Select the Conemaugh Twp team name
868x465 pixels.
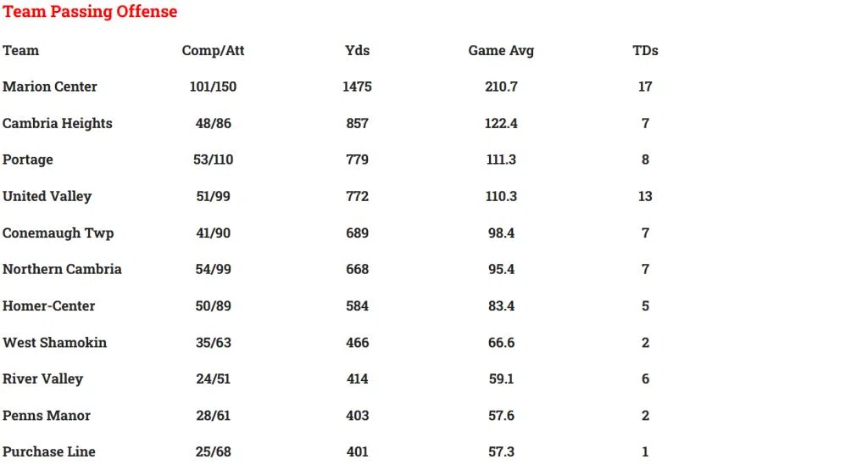58,232
